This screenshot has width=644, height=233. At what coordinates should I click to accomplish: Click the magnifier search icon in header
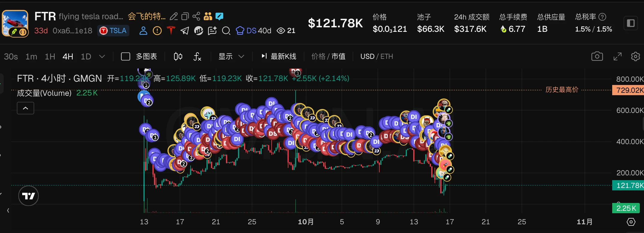point(226,31)
